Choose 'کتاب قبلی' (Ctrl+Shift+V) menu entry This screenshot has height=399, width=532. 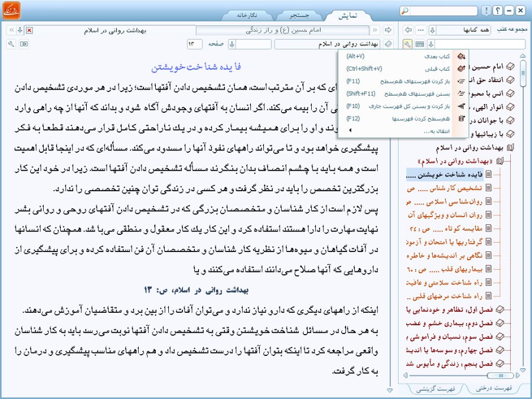click(404, 68)
